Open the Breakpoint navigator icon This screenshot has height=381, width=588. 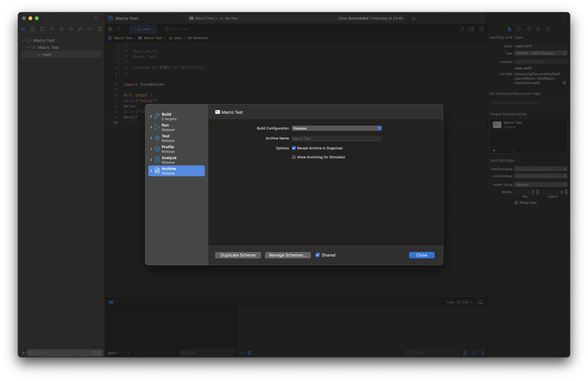[x=90, y=29]
